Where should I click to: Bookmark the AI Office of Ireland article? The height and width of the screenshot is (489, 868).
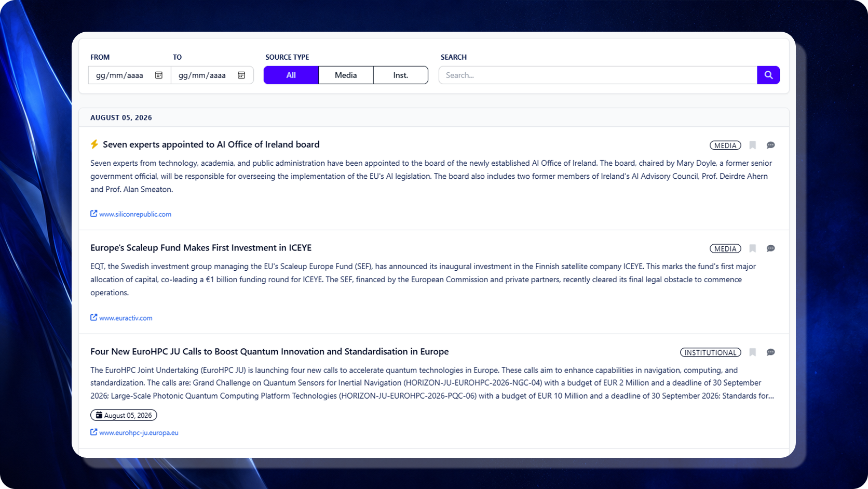coord(753,146)
